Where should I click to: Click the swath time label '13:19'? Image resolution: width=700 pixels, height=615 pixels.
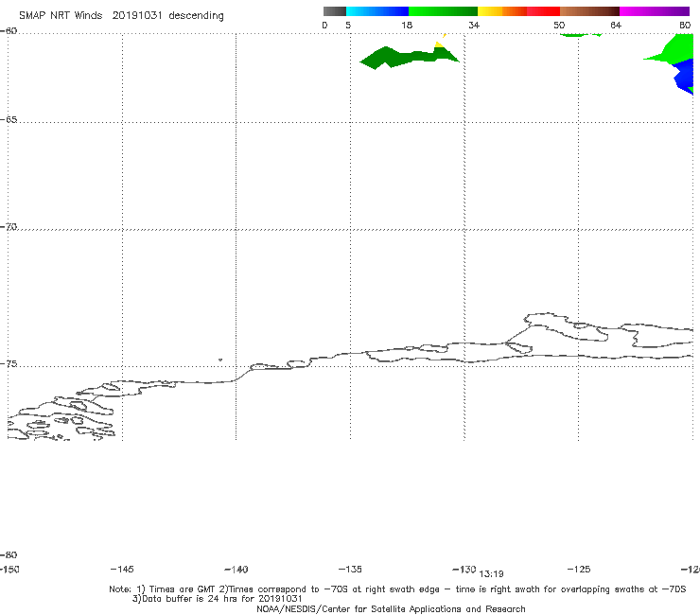coord(491,574)
